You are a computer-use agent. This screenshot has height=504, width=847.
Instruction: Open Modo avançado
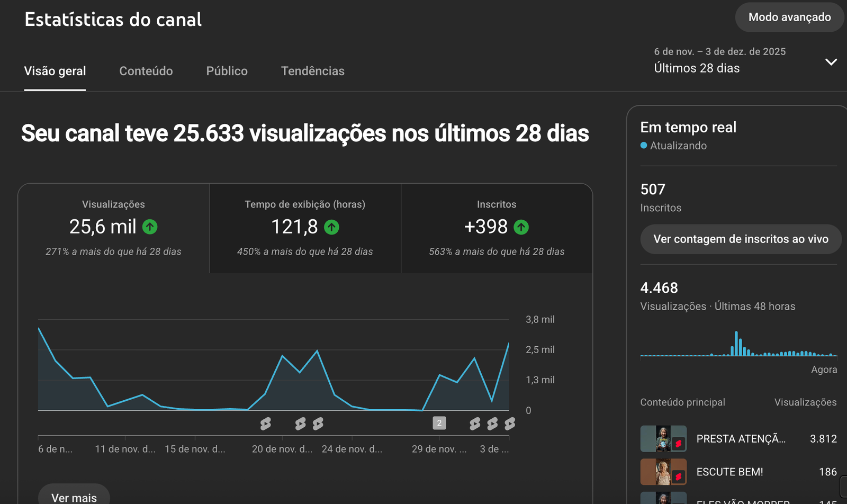pyautogui.click(x=789, y=17)
